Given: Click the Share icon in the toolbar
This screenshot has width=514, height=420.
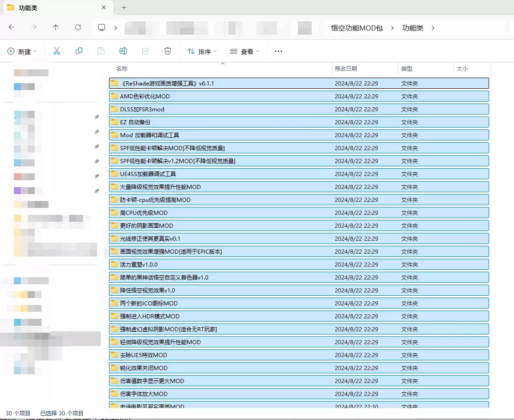Looking at the screenshot, I should [145, 51].
